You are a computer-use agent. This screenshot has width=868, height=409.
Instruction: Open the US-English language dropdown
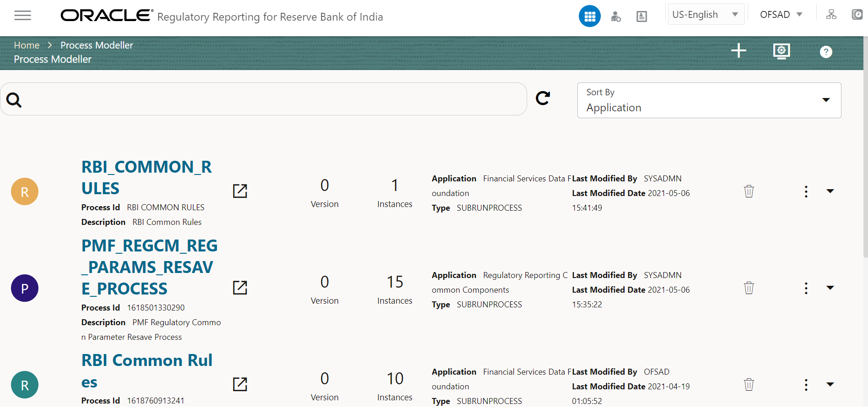(x=706, y=14)
